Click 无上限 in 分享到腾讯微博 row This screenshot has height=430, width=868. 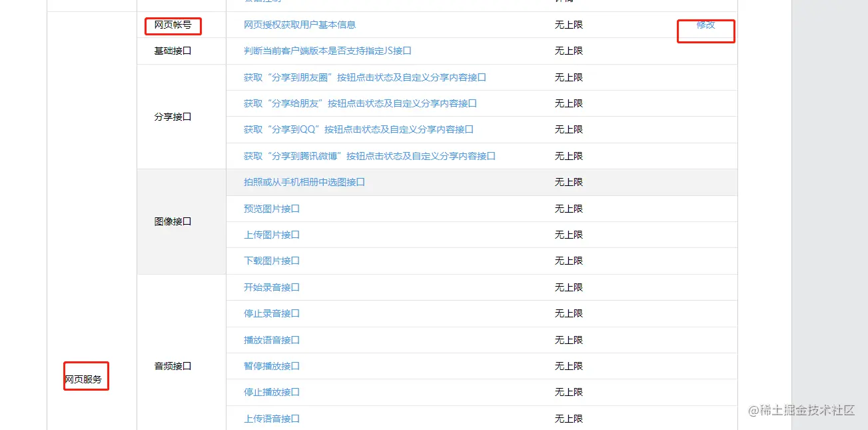point(569,156)
